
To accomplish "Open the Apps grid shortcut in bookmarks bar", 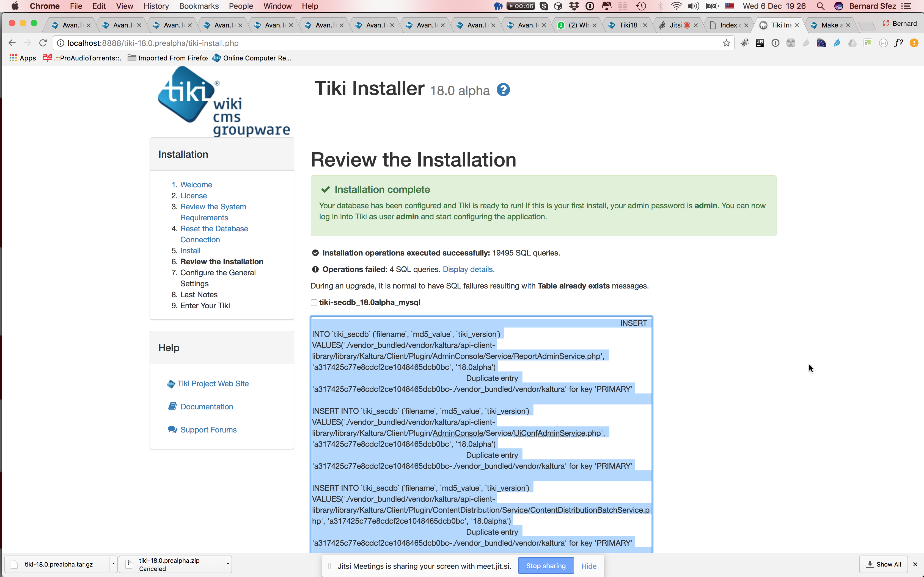I will [x=23, y=58].
